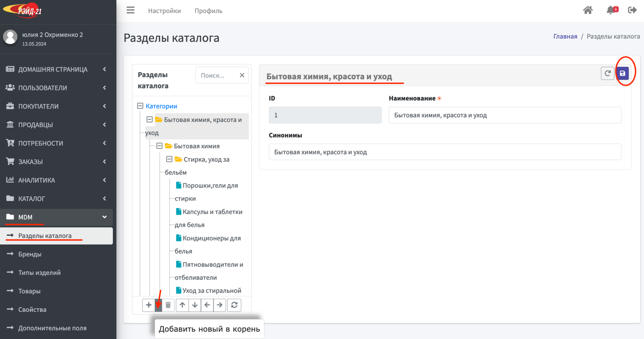
Task: Open the Заказы sidebar section
Action: point(56,162)
